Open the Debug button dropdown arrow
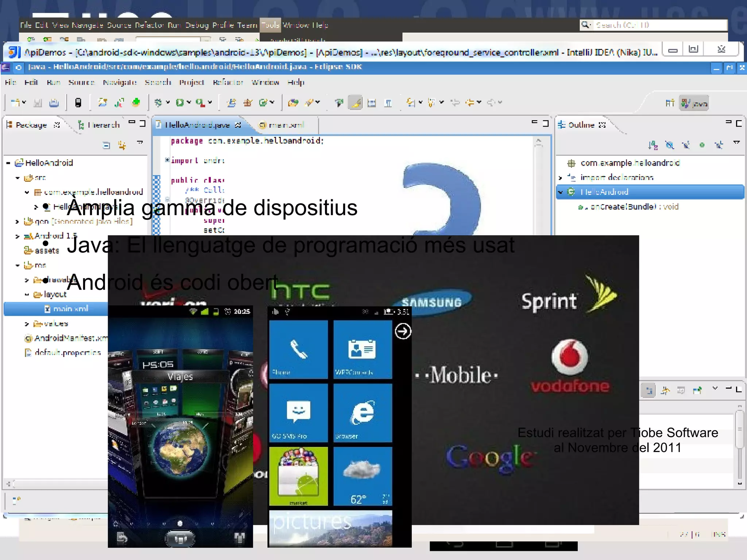This screenshot has width=747, height=560. pos(168,102)
